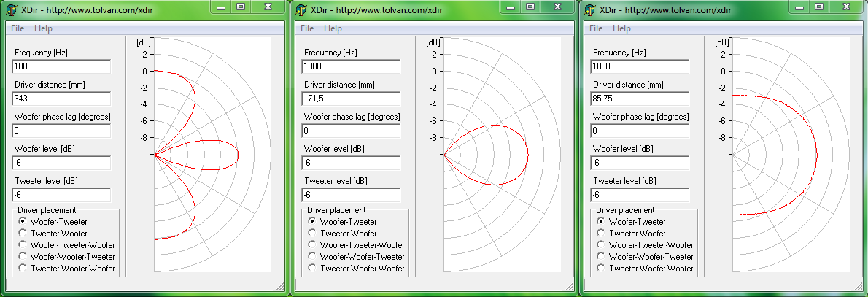
Task: Enable Woofer-Woofer-Tweeter placement in right window
Action: pyautogui.click(x=601, y=257)
